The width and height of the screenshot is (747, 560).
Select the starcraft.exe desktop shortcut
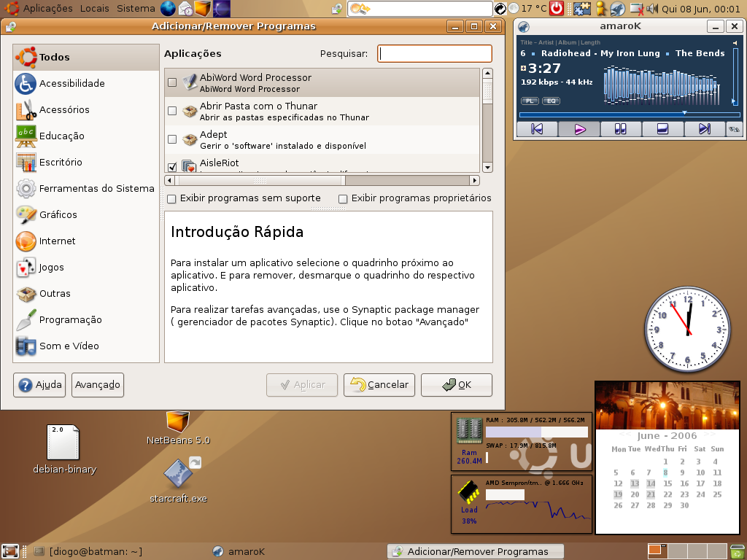(178, 480)
